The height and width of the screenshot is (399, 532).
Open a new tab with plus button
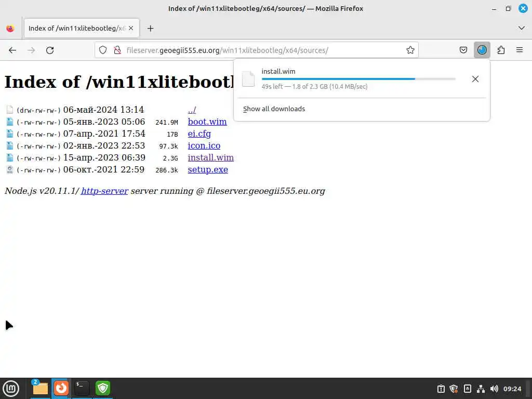(150, 29)
